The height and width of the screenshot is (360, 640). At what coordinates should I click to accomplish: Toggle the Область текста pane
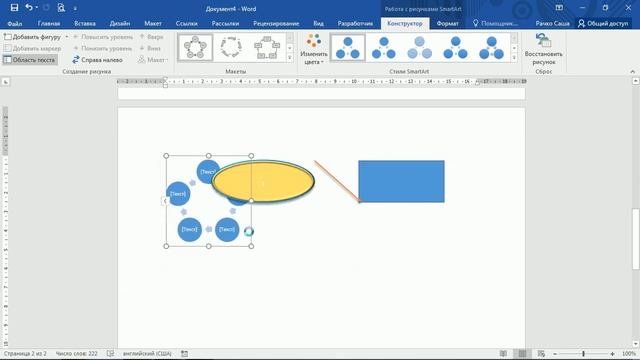pos(29,60)
